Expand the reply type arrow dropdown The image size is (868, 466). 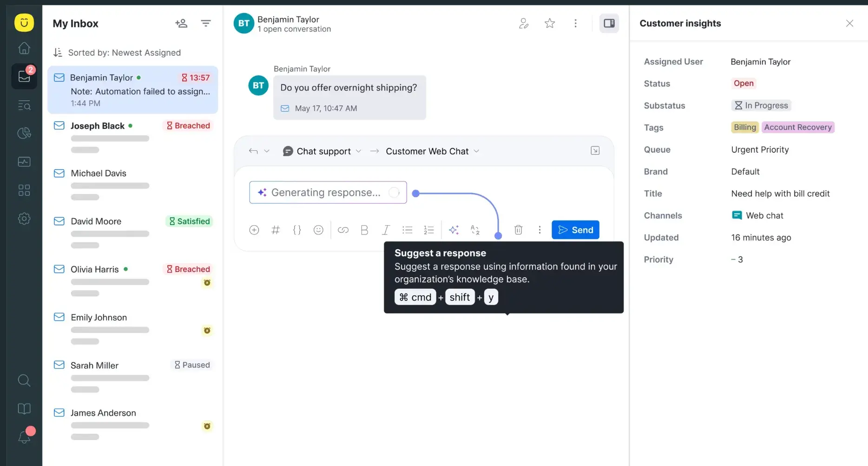266,151
